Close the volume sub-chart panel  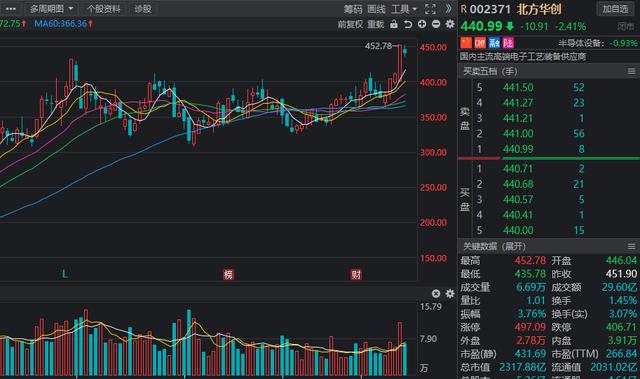[436, 293]
